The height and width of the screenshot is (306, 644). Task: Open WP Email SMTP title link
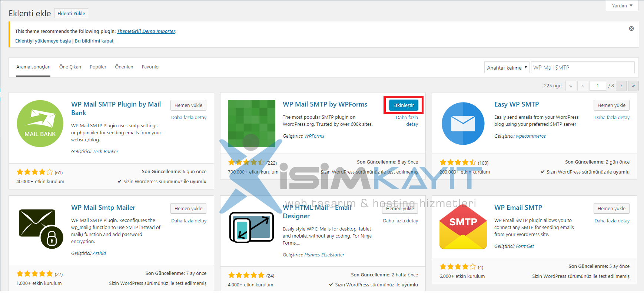(x=518, y=208)
